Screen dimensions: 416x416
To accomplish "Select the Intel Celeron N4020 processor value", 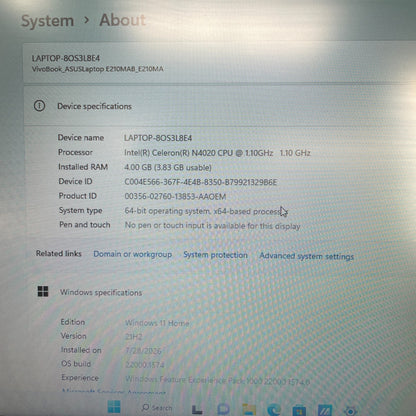I will click(x=217, y=153).
